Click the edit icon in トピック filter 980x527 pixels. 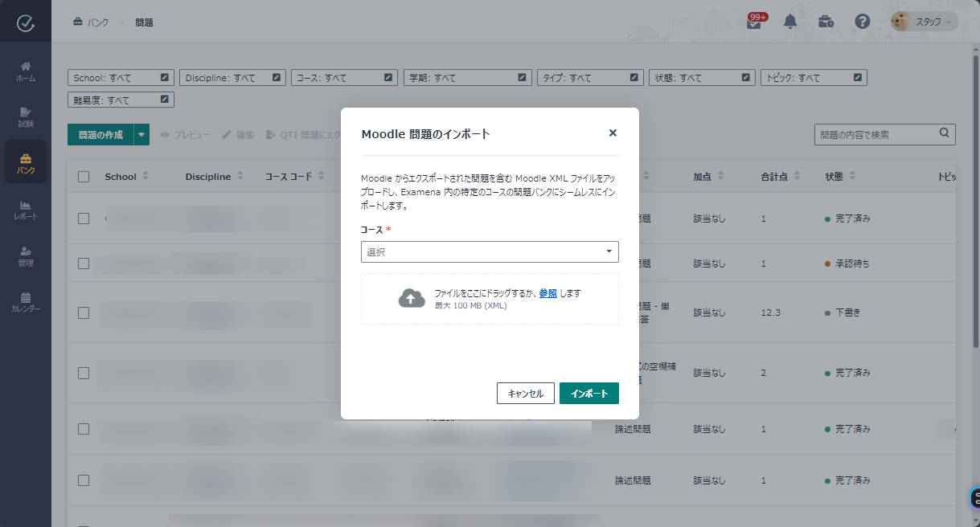pos(858,78)
